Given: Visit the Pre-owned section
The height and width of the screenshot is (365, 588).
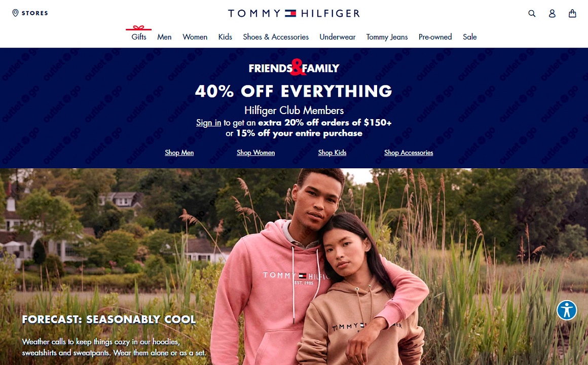Looking at the screenshot, I should pyautogui.click(x=435, y=37).
